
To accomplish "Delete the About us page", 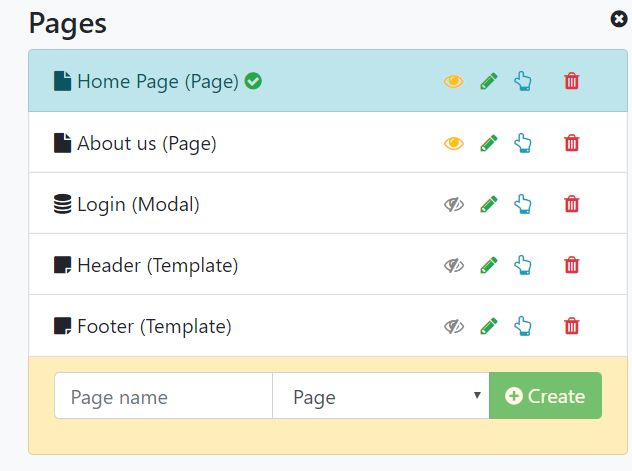I will point(571,143).
